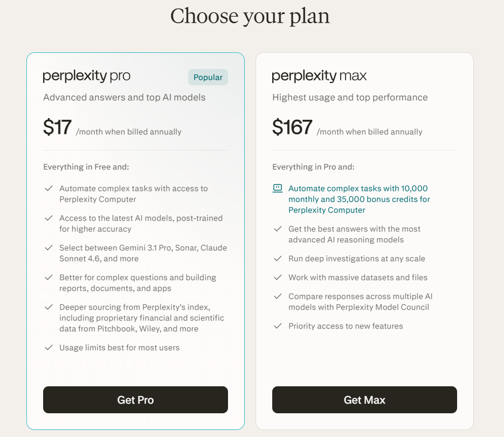Click the Popular badge on Pro plan

pos(208,77)
